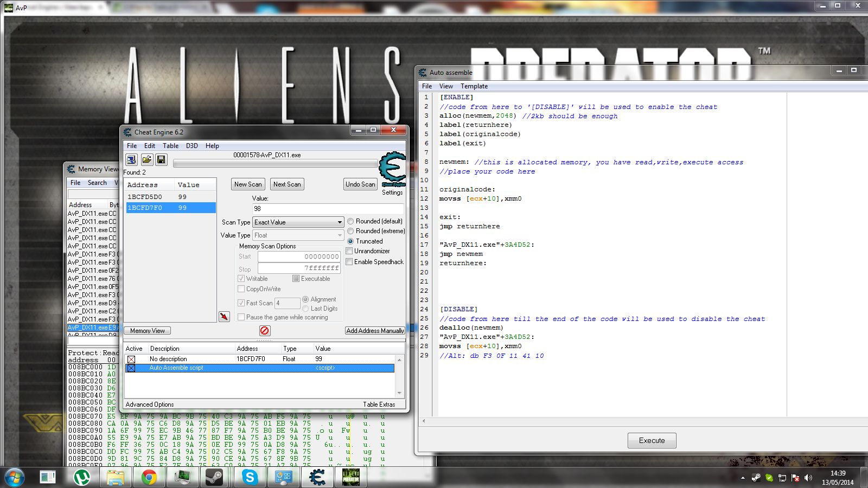868x488 pixels.
Task: Click the Undo Scan button
Action: click(x=360, y=184)
